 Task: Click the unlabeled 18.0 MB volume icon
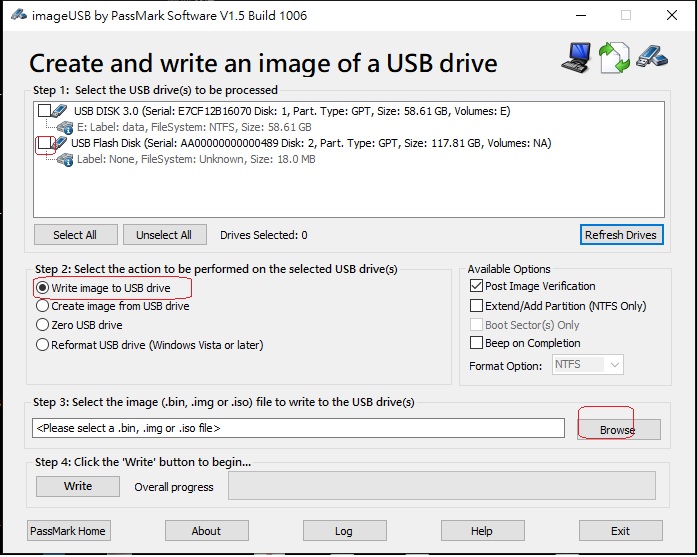66,160
